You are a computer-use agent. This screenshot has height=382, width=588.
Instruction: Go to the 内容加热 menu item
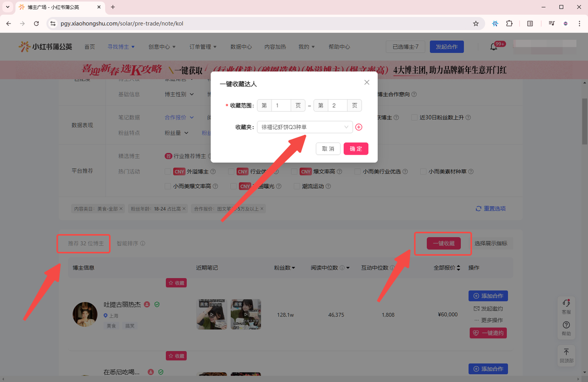[275, 47]
